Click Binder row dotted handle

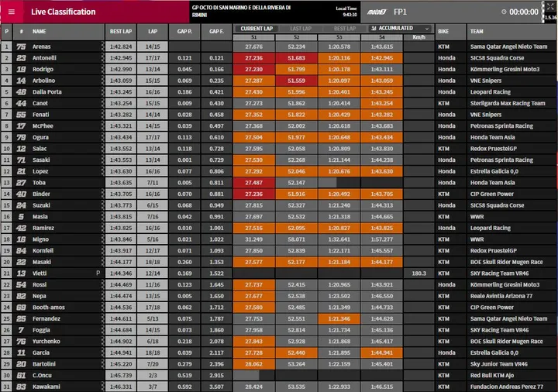tap(103, 194)
